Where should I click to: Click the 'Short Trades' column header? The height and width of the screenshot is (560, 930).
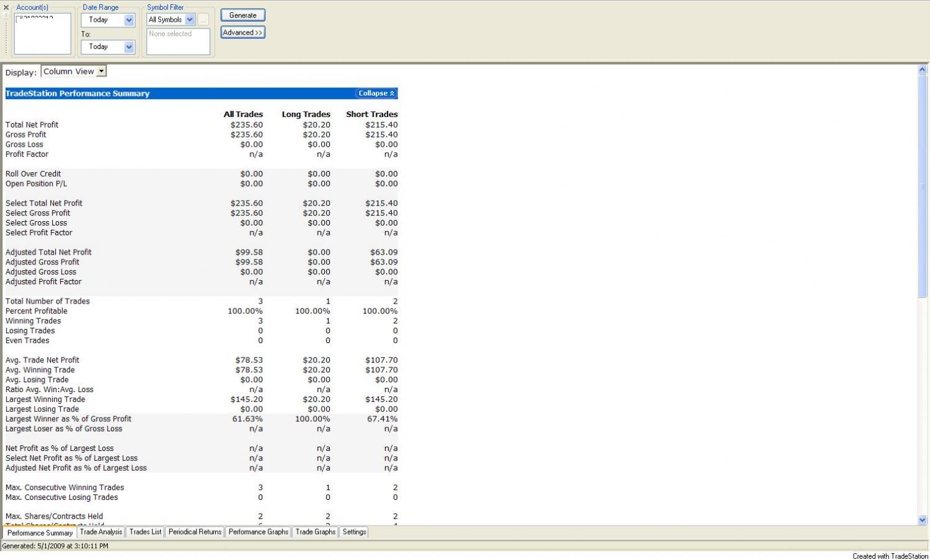pos(372,114)
